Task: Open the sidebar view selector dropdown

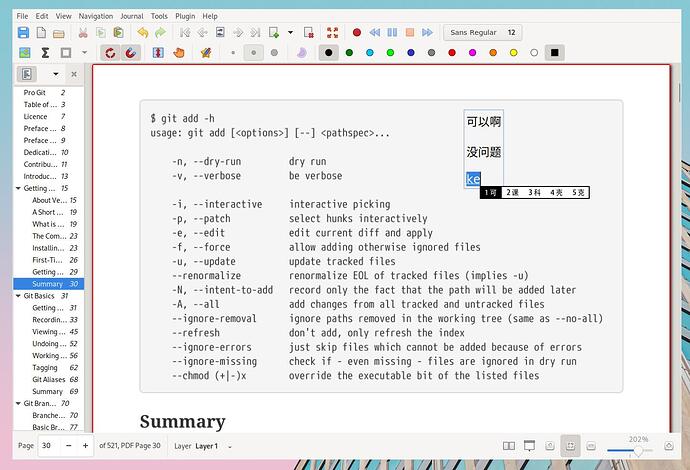Action: click(54, 74)
